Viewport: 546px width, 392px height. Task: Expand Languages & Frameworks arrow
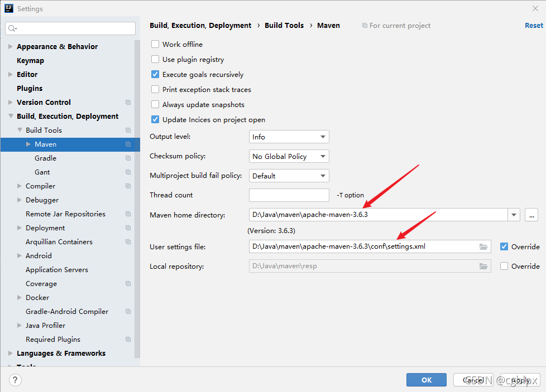tap(11, 353)
